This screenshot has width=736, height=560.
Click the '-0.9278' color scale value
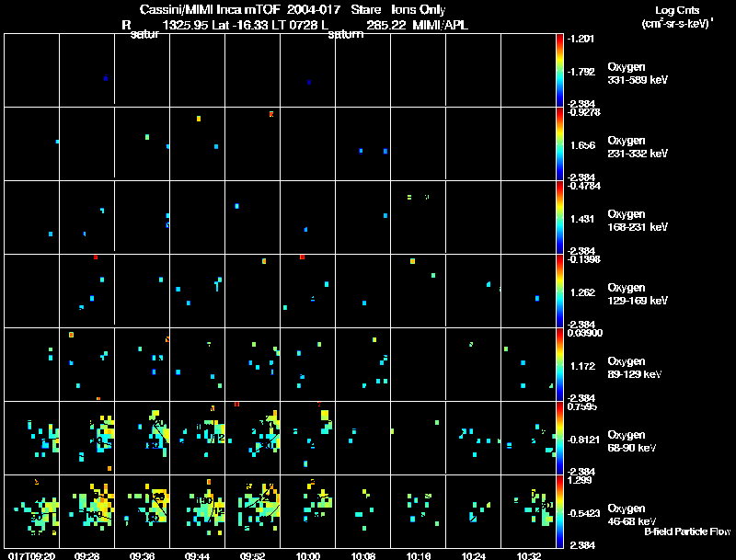(x=583, y=112)
